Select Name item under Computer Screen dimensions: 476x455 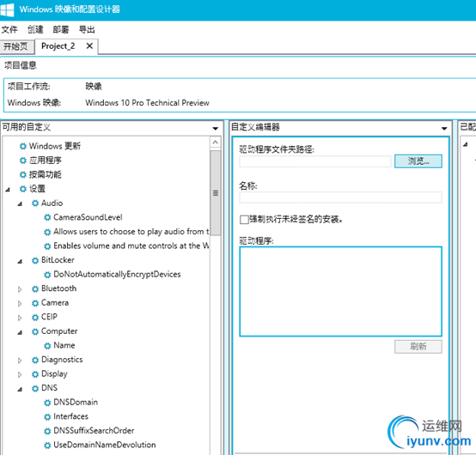click(64, 345)
